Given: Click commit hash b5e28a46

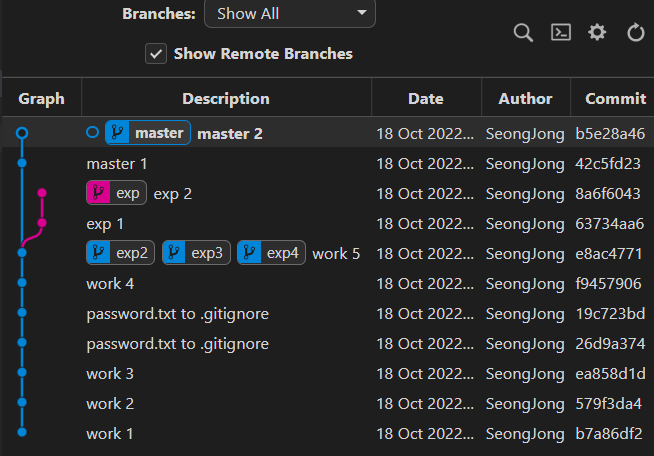Looking at the screenshot, I should coord(610,134).
